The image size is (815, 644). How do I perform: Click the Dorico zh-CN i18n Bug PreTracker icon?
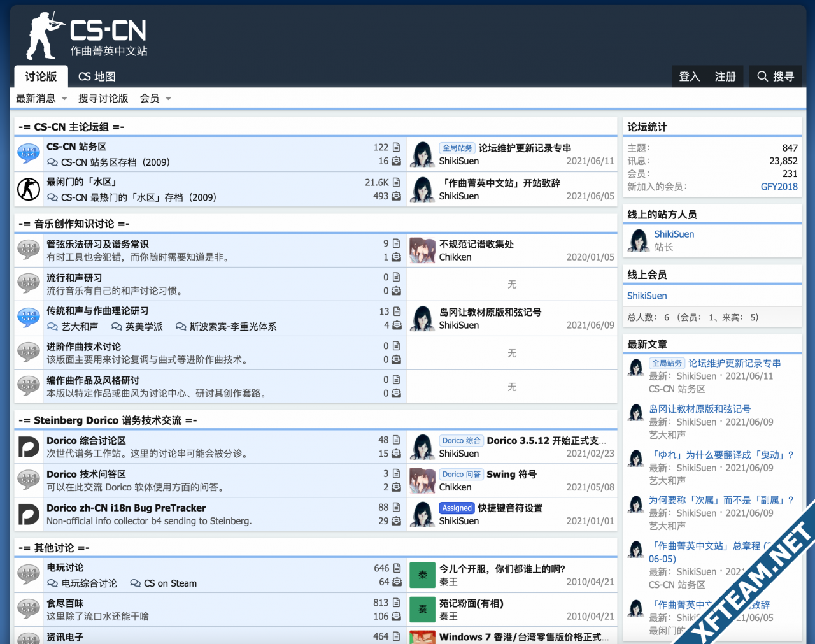(29, 514)
